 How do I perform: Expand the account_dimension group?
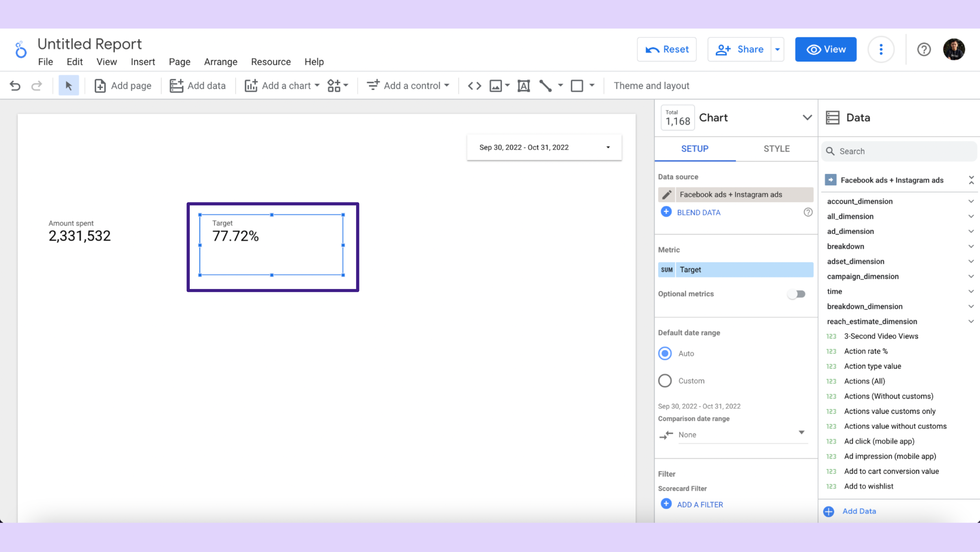coord(971,201)
